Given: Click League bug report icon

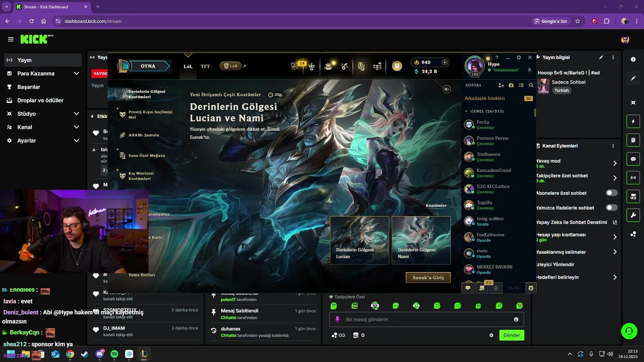Looking at the screenshot, I should [531, 288].
